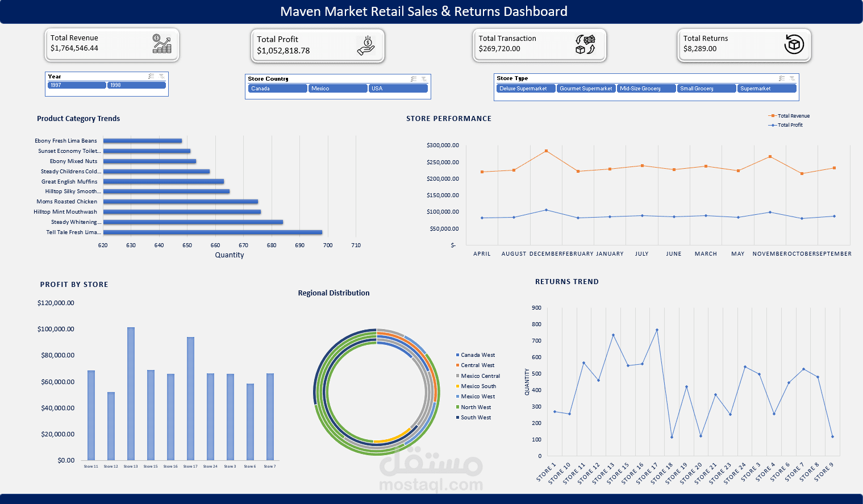Screen dimensions: 863x504
Task: Select the Regional Distribution chart title
Action: click(x=333, y=293)
